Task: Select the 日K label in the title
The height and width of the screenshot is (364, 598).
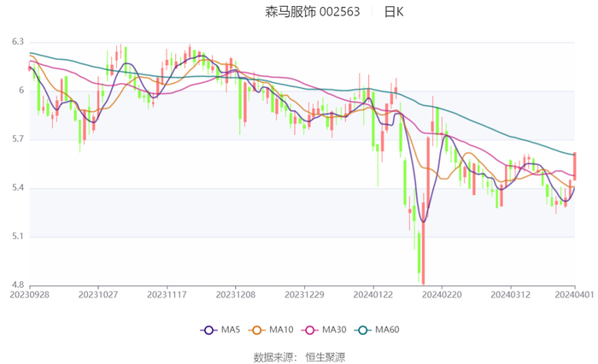Action: [x=393, y=12]
